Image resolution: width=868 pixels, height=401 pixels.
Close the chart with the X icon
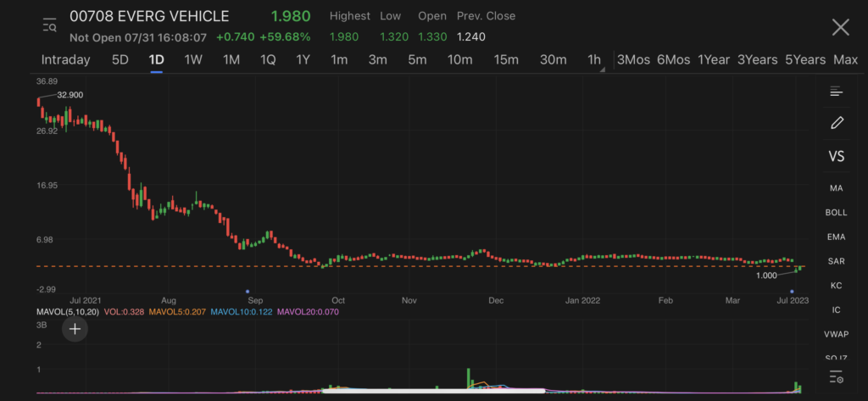(x=840, y=26)
